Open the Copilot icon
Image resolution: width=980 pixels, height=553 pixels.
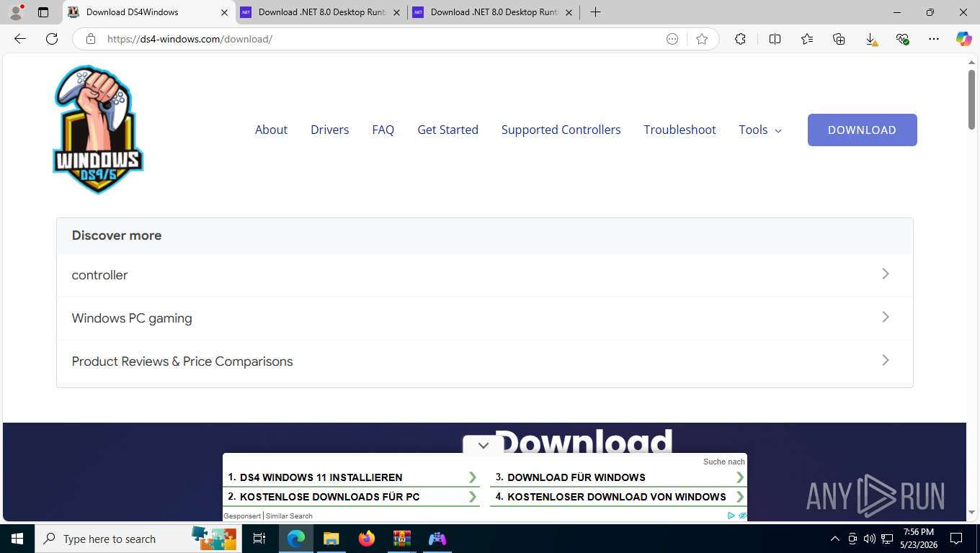pyautogui.click(x=963, y=39)
